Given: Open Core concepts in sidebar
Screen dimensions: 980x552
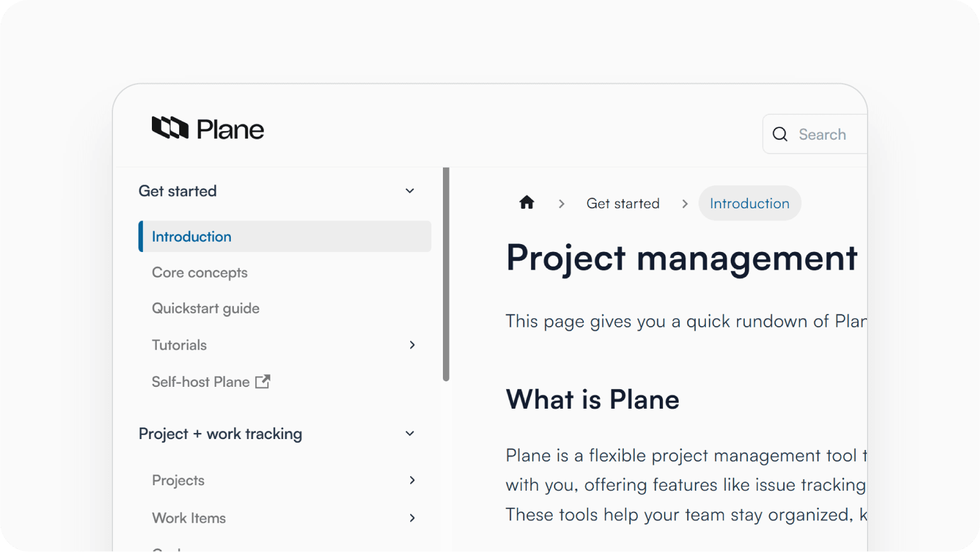Looking at the screenshot, I should (199, 273).
